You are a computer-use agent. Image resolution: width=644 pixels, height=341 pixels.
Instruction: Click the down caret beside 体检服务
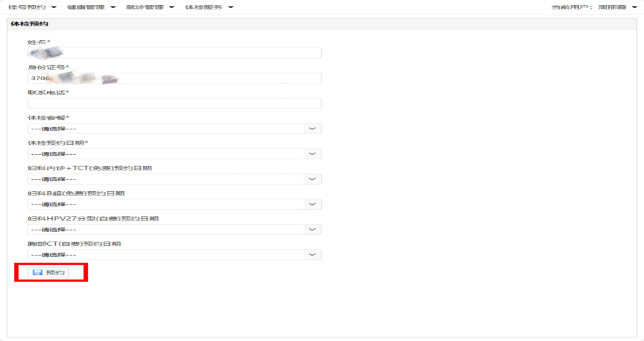pyautogui.click(x=231, y=8)
